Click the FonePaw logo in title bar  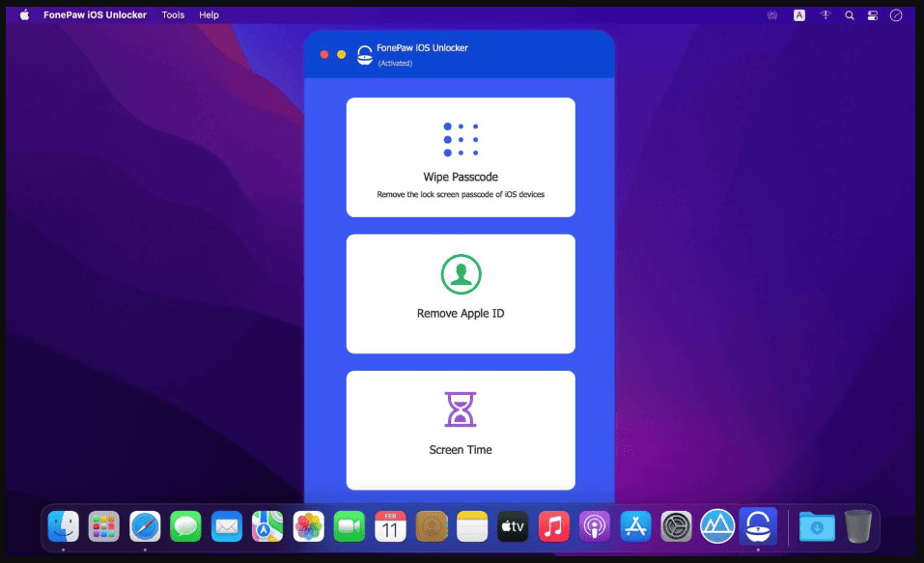[x=365, y=55]
